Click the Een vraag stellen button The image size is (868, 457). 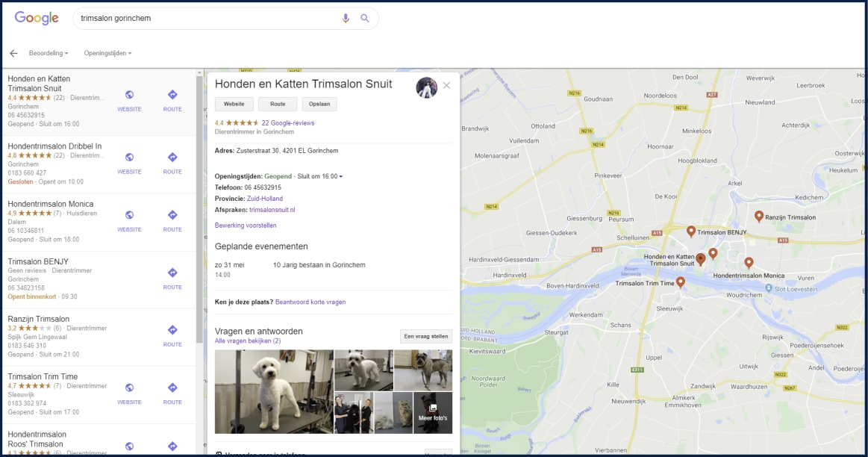(425, 336)
